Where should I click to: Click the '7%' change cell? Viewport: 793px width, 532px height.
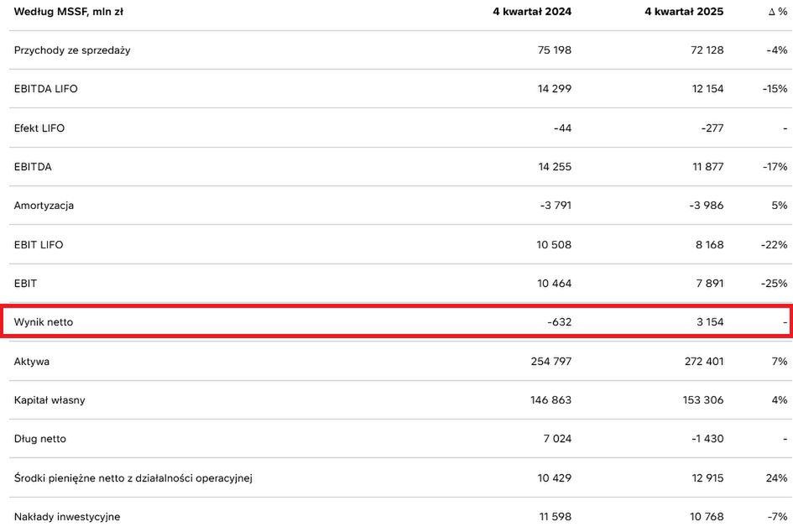click(x=780, y=362)
